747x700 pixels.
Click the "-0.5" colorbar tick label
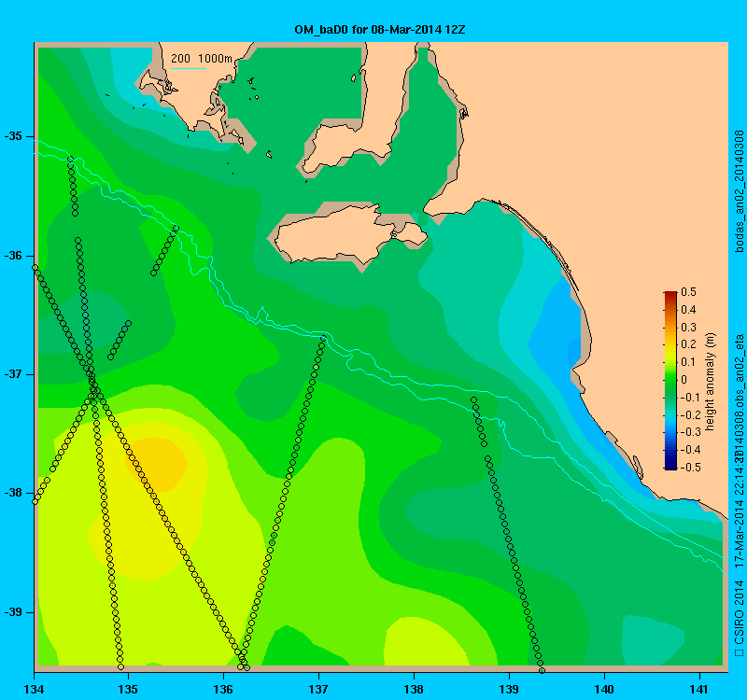[690, 468]
